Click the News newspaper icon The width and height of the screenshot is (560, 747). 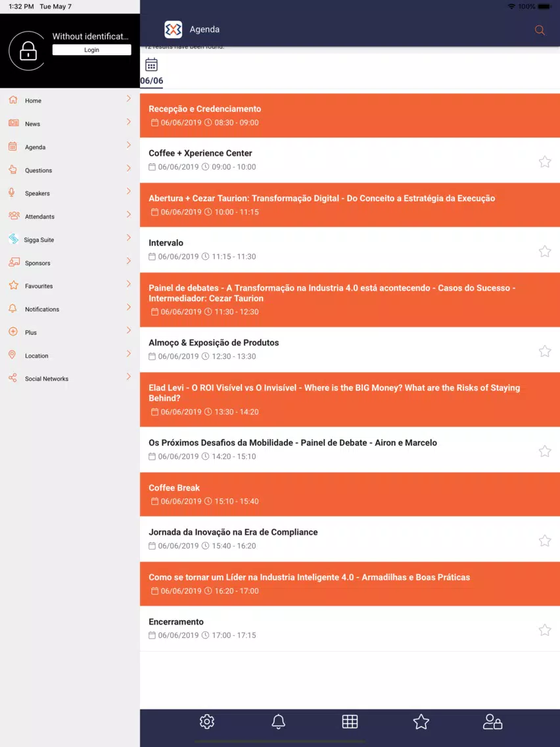pyautogui.click(x=13, y=123)
